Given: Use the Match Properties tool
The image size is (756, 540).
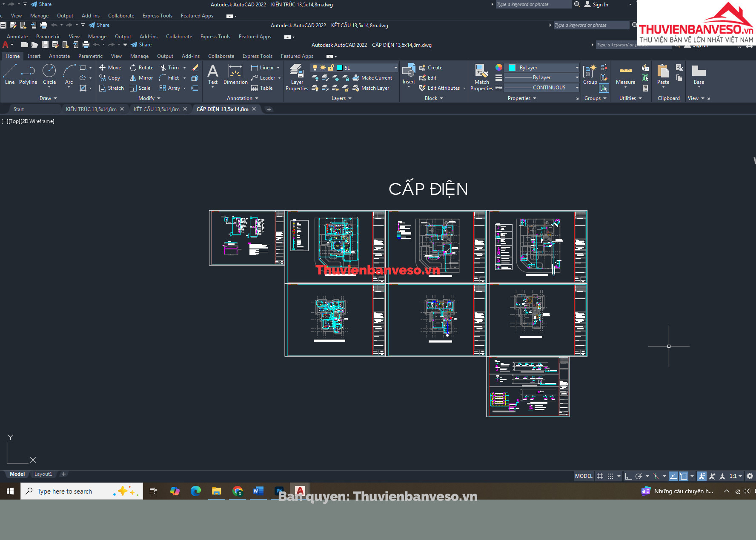Looking at the screenshot, I should coord(481,77).
